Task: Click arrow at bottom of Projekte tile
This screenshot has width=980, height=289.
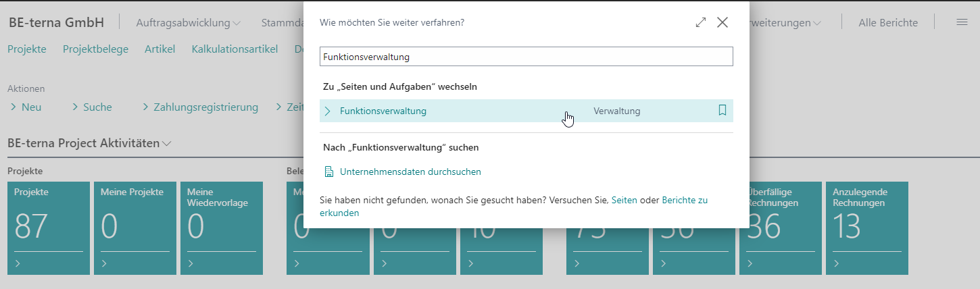Action: coord(18,263)
